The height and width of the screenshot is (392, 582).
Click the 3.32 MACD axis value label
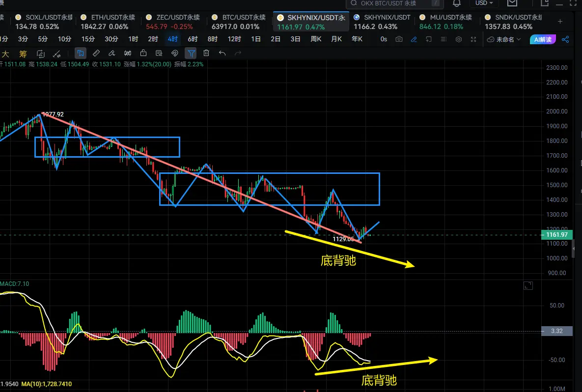[557, 331]
